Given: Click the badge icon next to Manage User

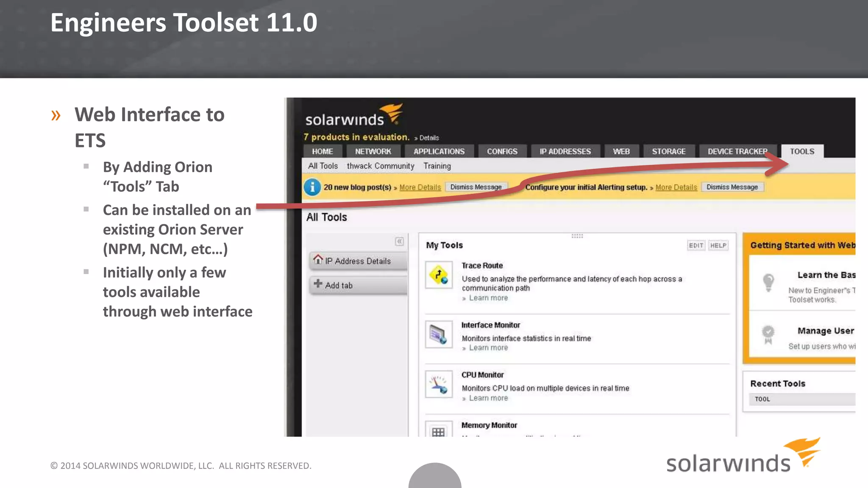Looking at the screenshot, I should point(768,335).
